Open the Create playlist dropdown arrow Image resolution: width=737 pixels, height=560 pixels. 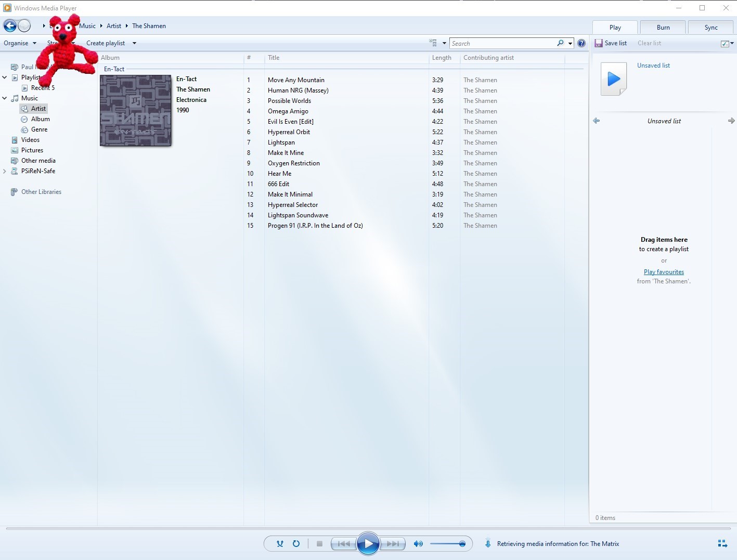coord(134,43)
